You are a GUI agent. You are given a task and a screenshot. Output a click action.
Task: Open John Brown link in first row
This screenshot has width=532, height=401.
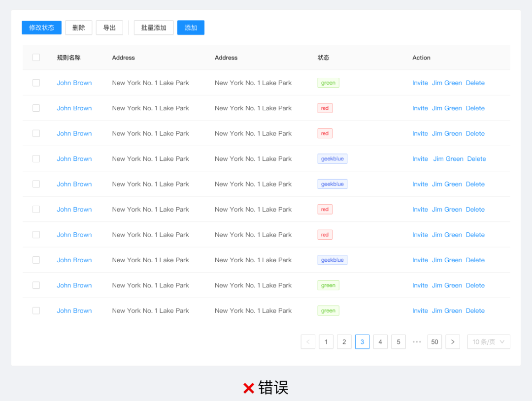click(74, 83)
